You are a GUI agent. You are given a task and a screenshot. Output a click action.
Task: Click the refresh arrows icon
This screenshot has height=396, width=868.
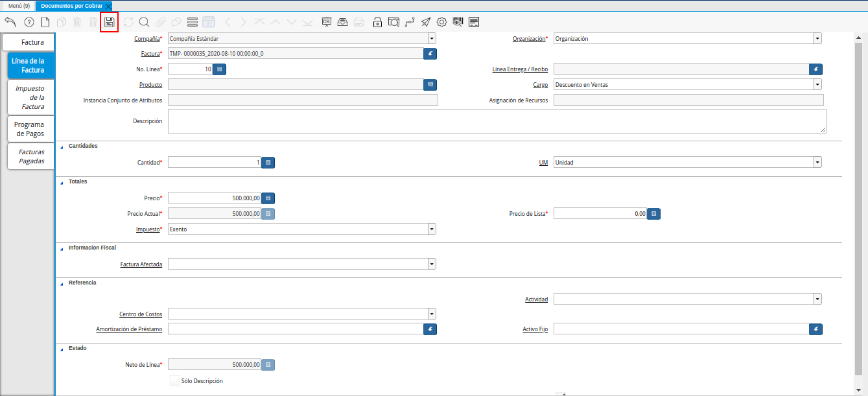point(128,22)
